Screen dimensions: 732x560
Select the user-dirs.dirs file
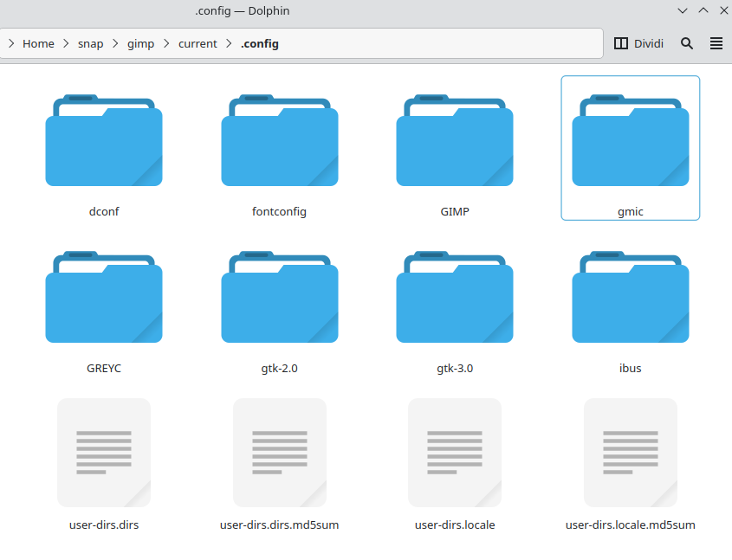pos(104,454)
